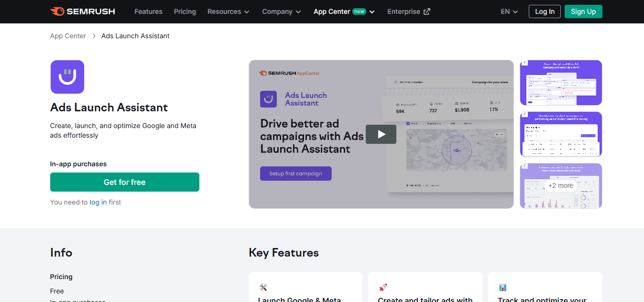Click the Sign Up button
The height and width of the screenshot is (302, 644).
pos(583,11)
